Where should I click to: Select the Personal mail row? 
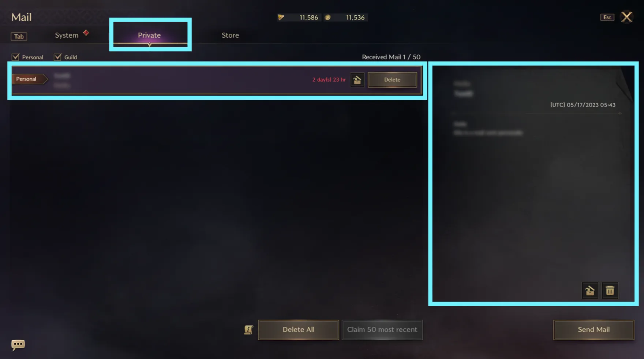[217, 80]
